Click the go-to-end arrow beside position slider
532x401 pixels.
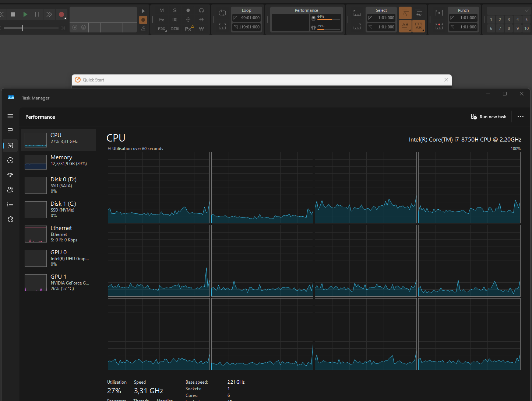[x=63, y=28]
